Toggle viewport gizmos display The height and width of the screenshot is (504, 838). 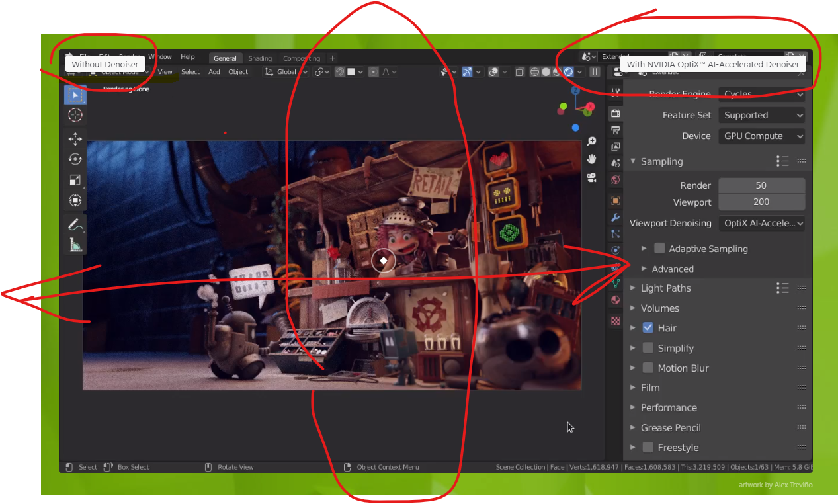coord(467,72)
